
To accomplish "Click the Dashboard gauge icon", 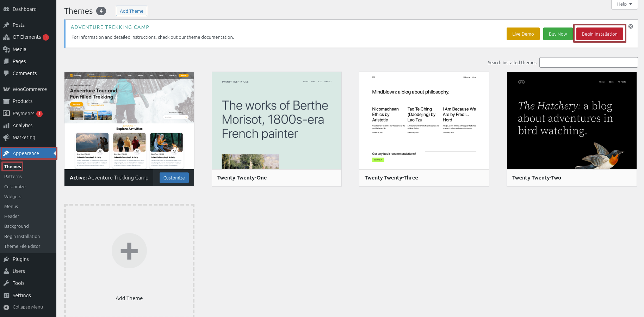I will 6,9.
